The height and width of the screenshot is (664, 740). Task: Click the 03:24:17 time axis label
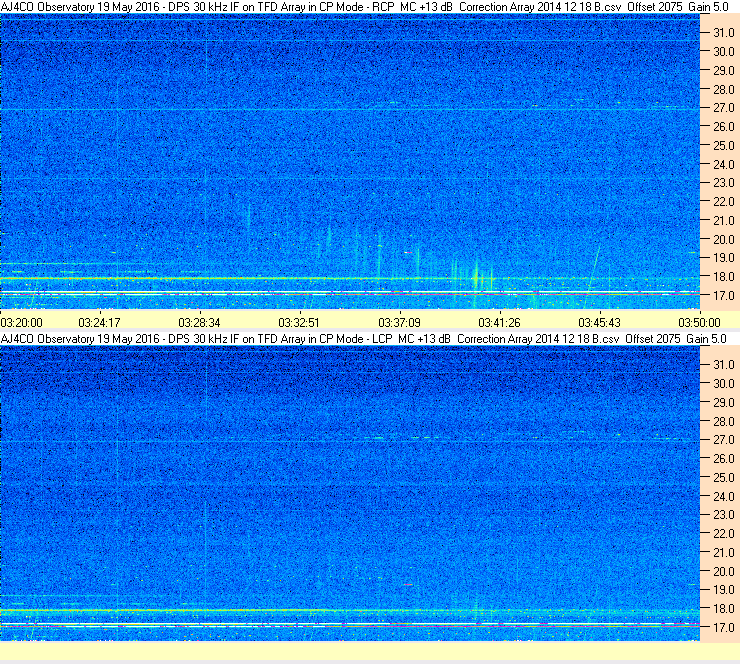99,323
